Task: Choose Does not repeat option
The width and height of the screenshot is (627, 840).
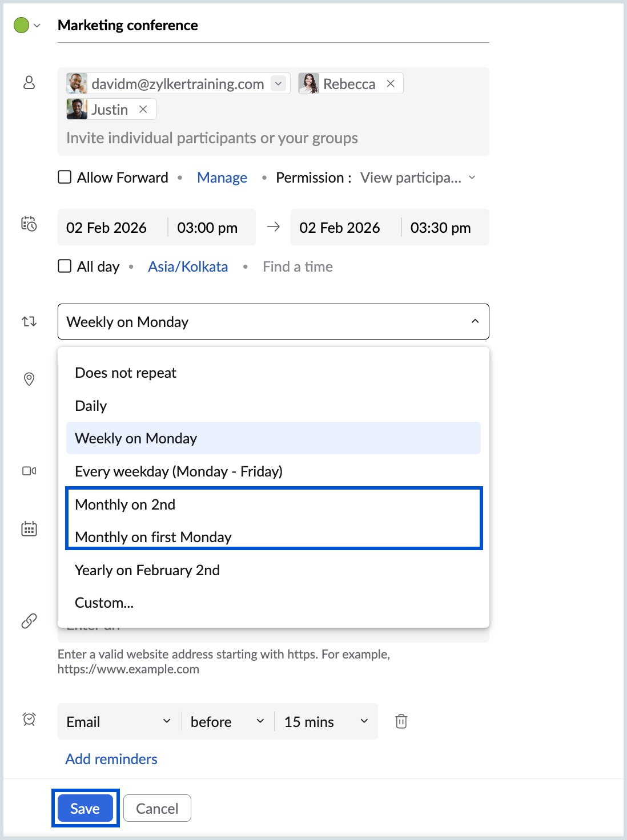Action: point(126,373)
